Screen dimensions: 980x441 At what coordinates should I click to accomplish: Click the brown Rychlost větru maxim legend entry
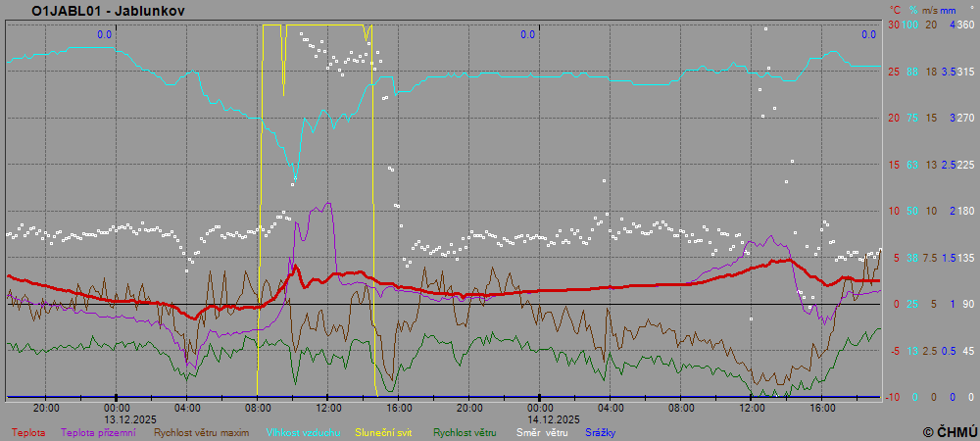coord(199,431)
